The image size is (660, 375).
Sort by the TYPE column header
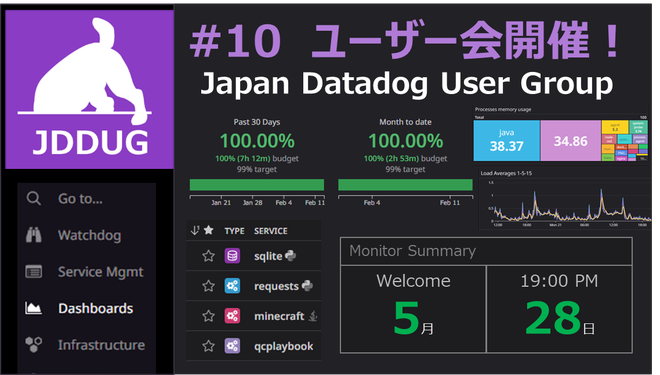coord(234,231)
